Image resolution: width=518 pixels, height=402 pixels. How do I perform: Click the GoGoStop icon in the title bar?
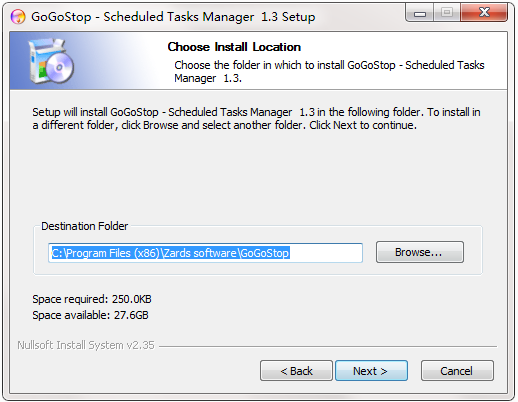tap(18, 17)
